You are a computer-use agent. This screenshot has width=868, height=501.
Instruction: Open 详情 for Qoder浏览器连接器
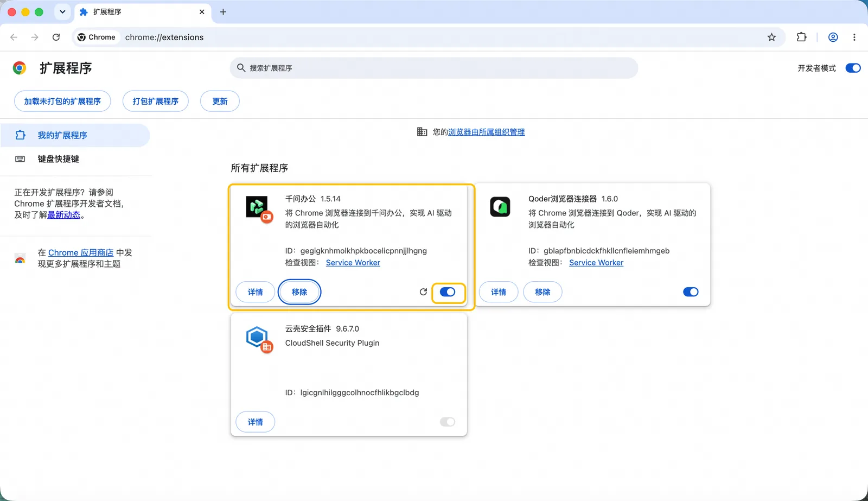(499, 292)
